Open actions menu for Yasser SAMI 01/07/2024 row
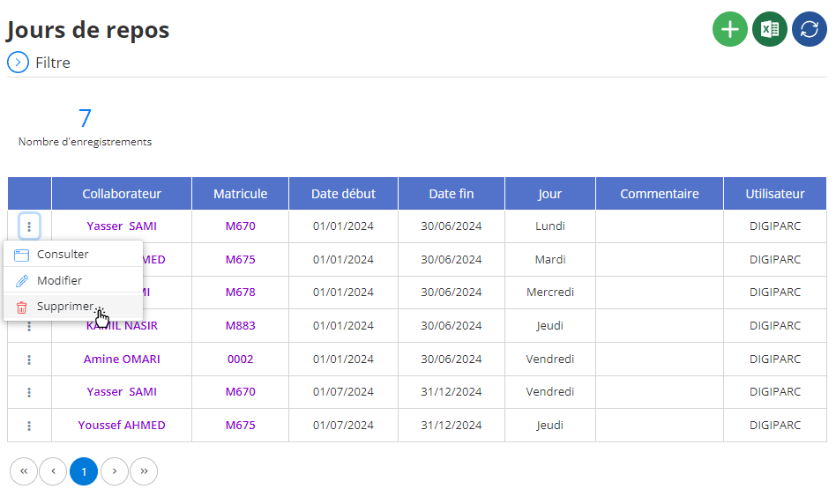836x504 pixels. pos(29,393)
